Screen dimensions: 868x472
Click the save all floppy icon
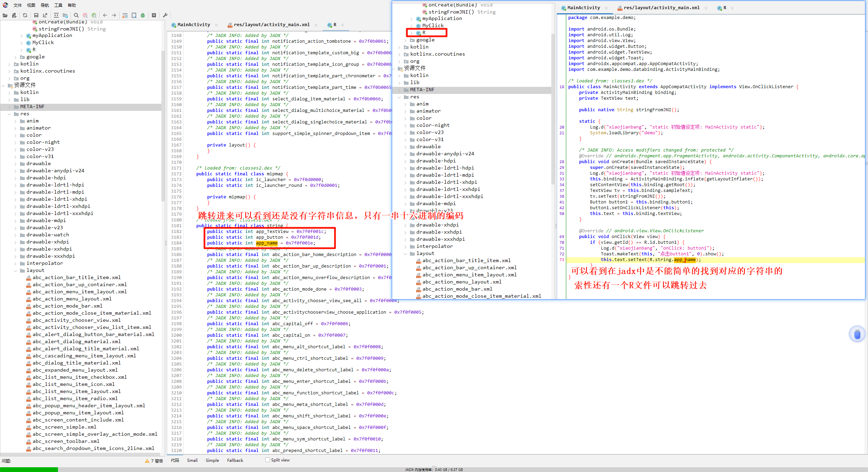click(36, 15)
